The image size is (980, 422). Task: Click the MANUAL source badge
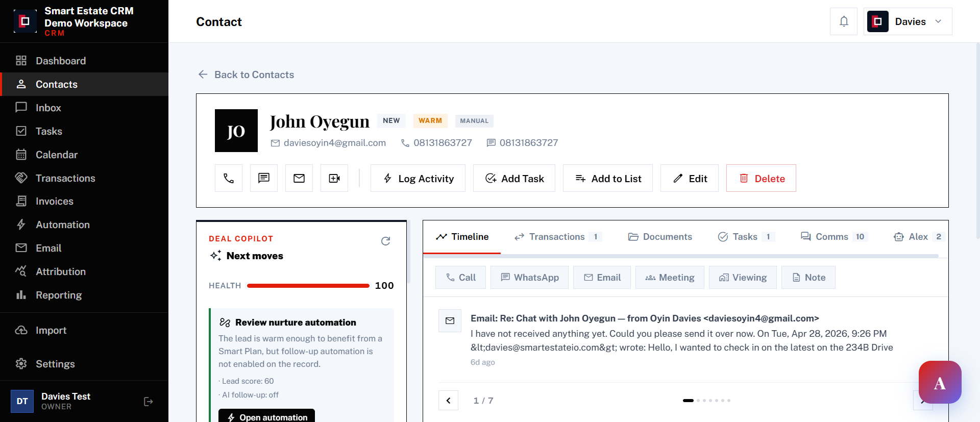tap(474, 121)
